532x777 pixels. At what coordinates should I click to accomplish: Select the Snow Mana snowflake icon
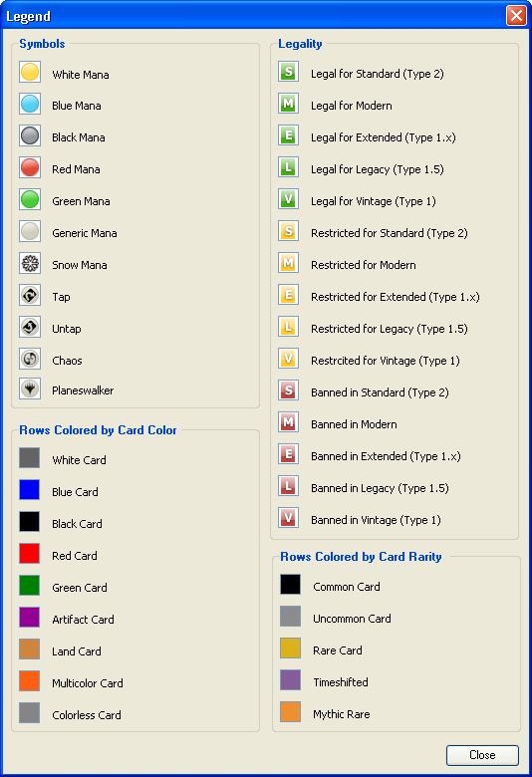point(30,263)
